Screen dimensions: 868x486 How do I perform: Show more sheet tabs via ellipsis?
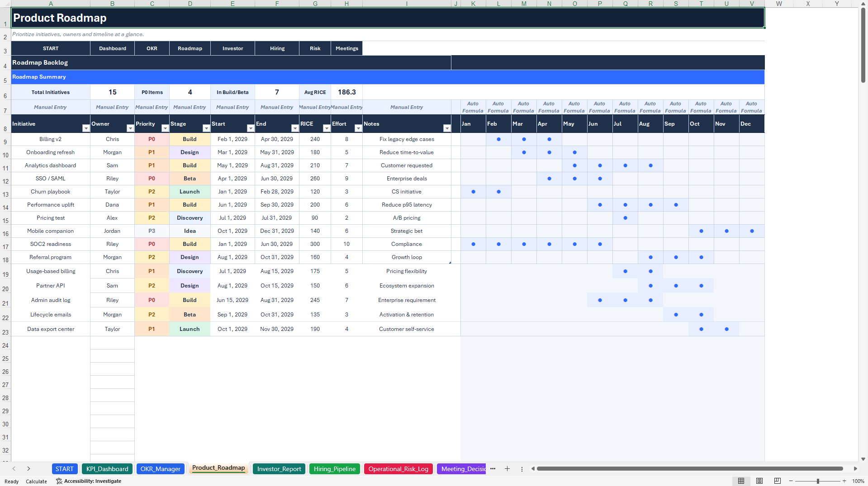tap(493, 469)
